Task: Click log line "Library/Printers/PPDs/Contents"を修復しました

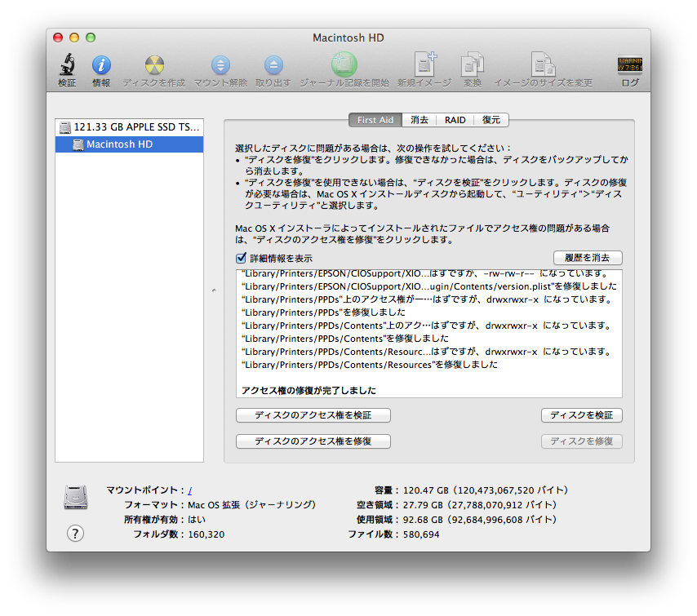Action: pos(344,339)
